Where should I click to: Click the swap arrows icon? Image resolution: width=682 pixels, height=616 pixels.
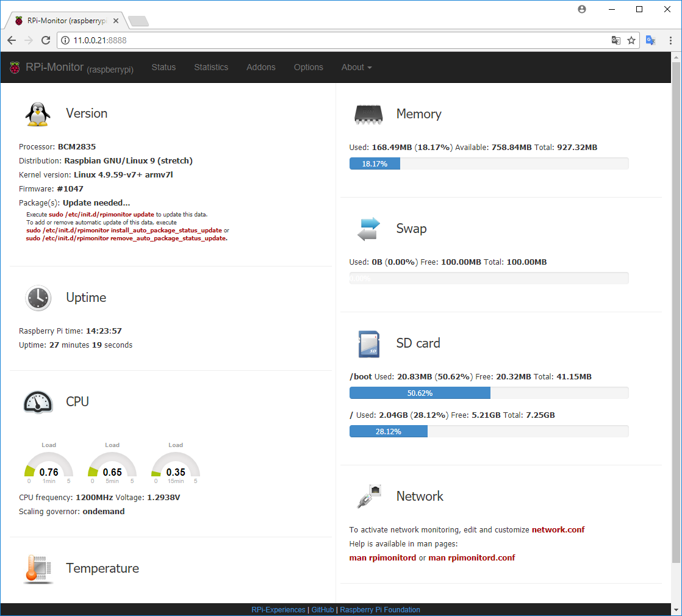(368, 229)
